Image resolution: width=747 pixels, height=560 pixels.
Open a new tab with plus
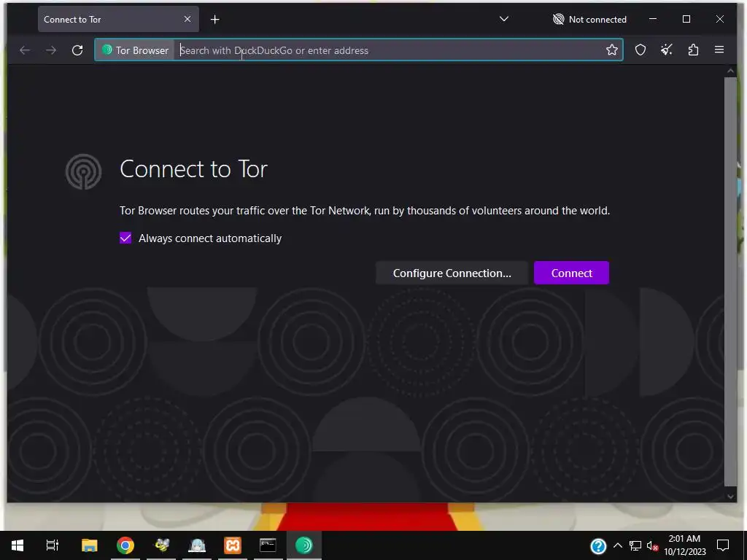tap(215, 20)
